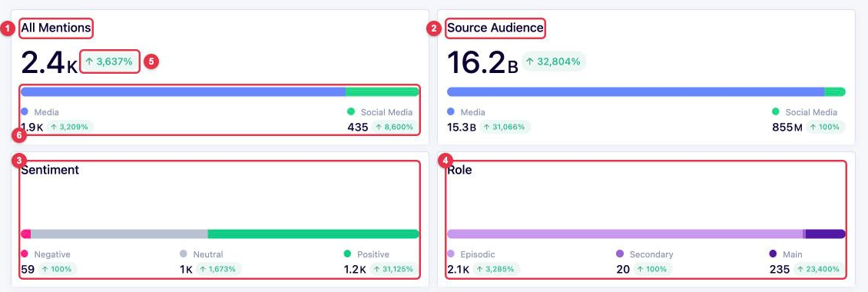Screen dimensions: 868x292
Task: Click the dark purple Main segment of role bar
Action: 826,234
